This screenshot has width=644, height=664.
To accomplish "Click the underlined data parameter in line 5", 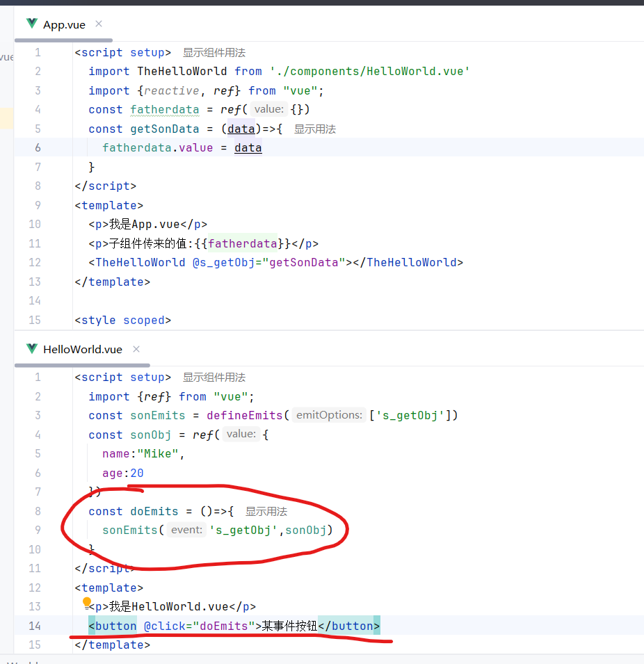I will point(241,129).
